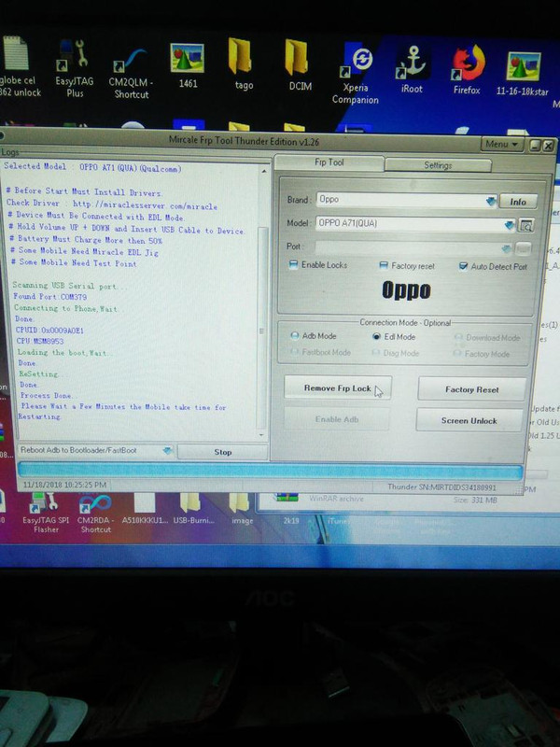Viewport: 560px width, 747px height.
Task: Click the Found Port COM379 log line
Action: click(x=50, y=296)
